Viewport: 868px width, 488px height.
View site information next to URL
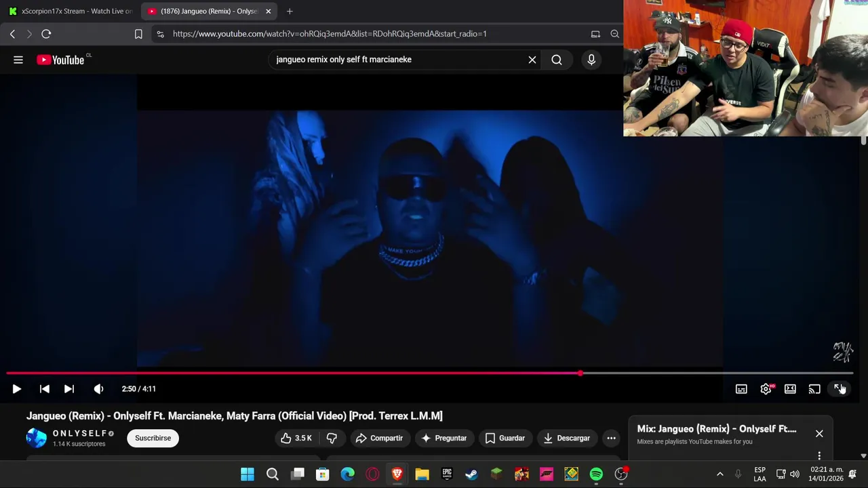(x=160, y=34)
